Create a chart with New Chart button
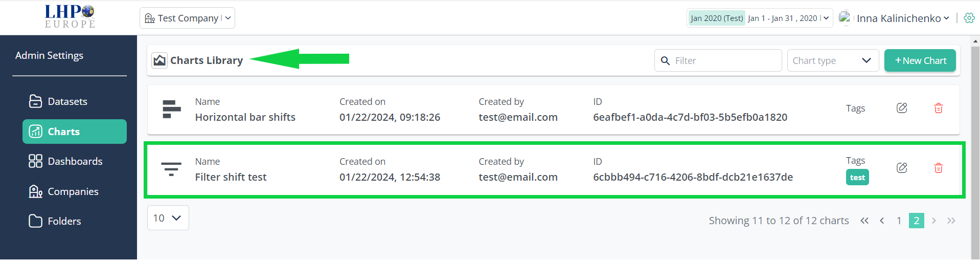The image size is (980, 261). [x=920, y=60]
